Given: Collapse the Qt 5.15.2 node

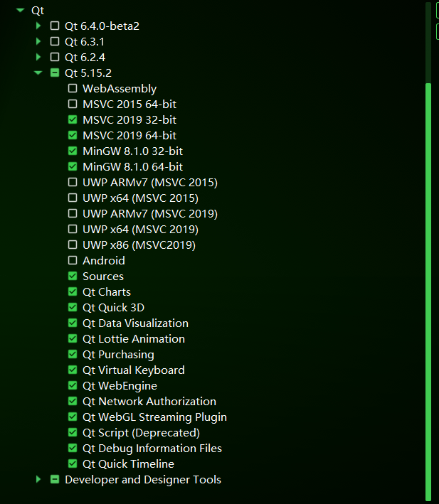Looking at the screenshot, I should click(38, 73).
